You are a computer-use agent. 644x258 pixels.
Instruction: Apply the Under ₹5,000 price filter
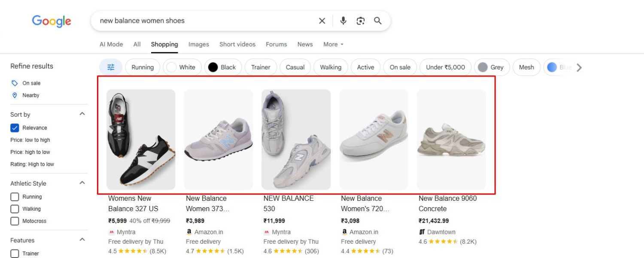(445, 67)
